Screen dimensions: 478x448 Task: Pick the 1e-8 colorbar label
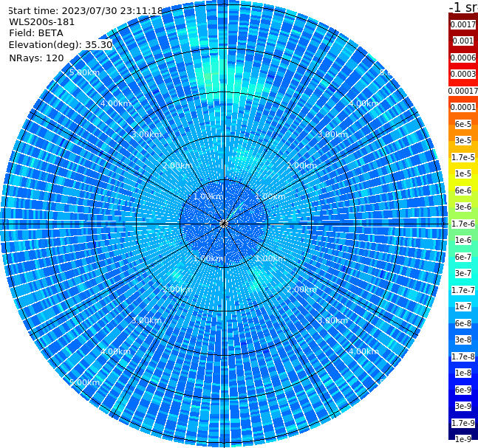463,373
